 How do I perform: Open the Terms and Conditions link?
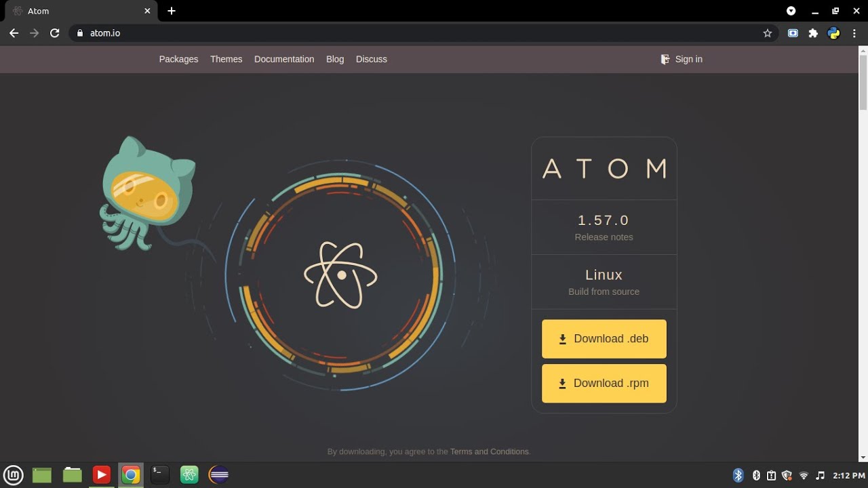(490, 451)
